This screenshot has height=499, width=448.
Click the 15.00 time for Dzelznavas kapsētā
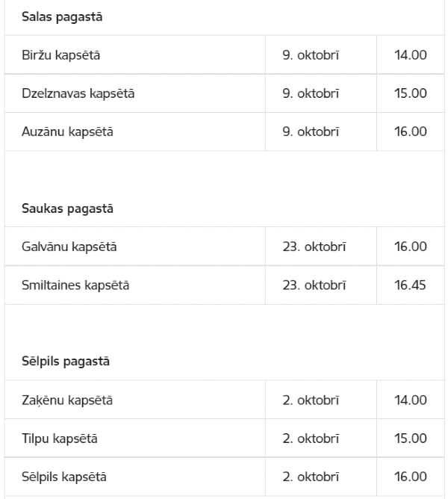point(411,93)
